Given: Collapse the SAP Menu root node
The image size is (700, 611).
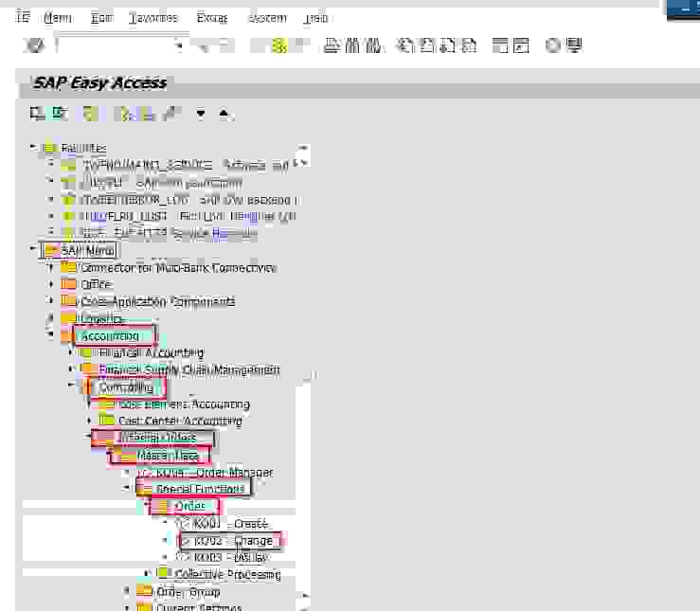Looking at the screenshot, I should click(33, 247).
